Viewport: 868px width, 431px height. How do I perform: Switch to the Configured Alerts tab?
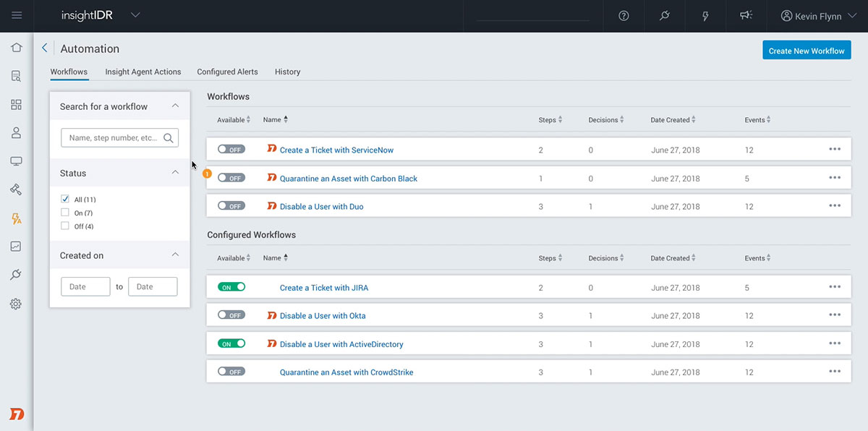(x=227, y=72)
